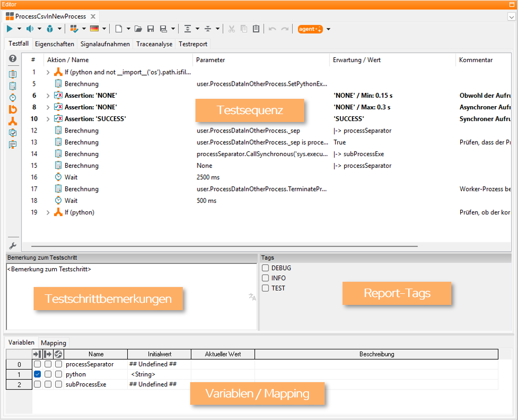This screenshot has width=518, height=420.
Task: Expand step 19 If (python) row
Action: coord(48,212)
